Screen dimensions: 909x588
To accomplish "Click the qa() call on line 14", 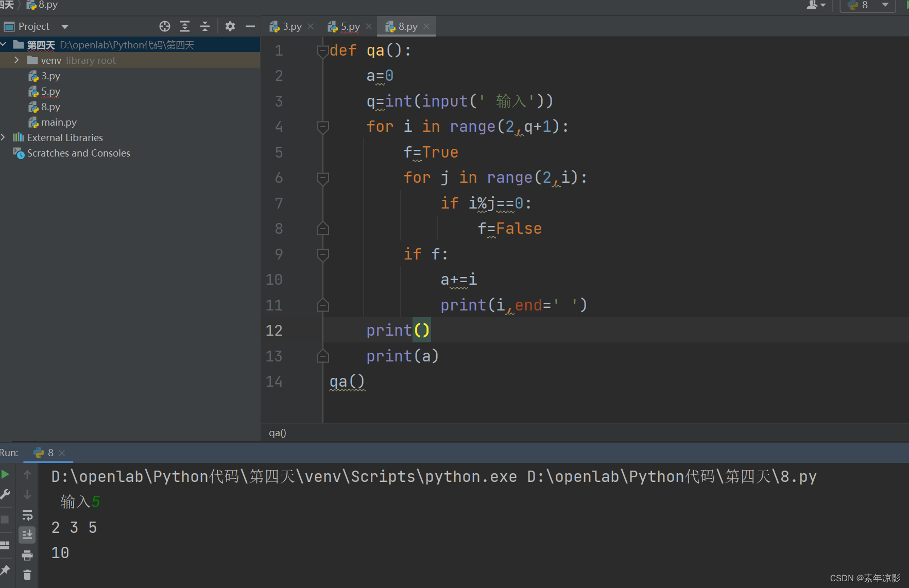I will (347, 382).
